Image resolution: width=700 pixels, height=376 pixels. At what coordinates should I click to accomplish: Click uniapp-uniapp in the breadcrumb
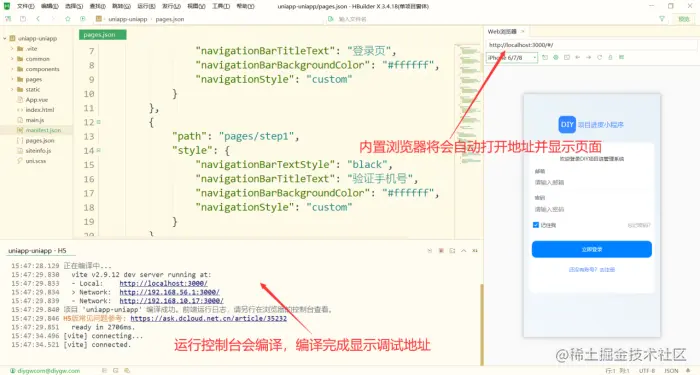click(128, 19)
